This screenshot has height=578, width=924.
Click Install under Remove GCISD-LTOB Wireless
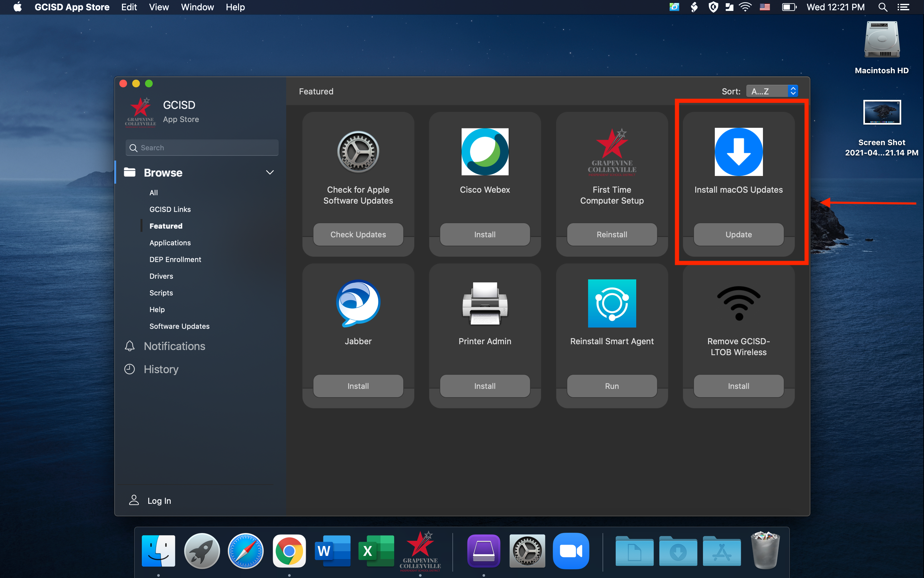pyautogui.click(x=739, y=386)
